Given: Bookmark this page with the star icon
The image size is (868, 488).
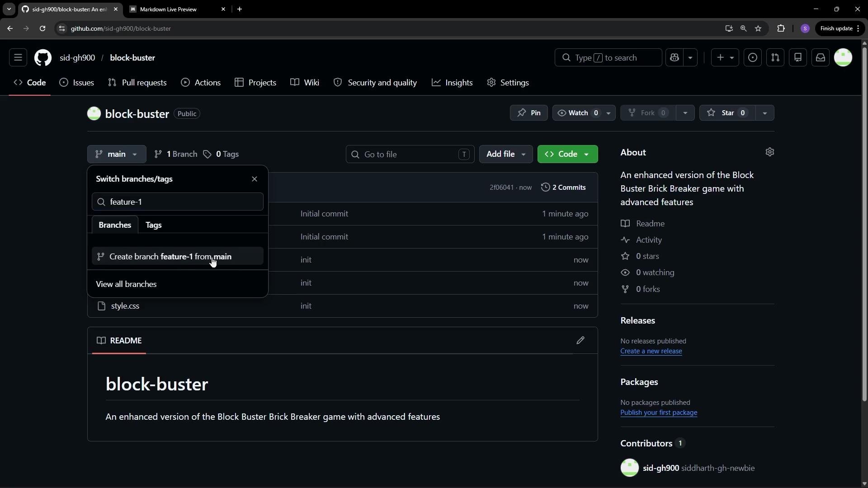Looking at the screenshot, I should [758, 28].
